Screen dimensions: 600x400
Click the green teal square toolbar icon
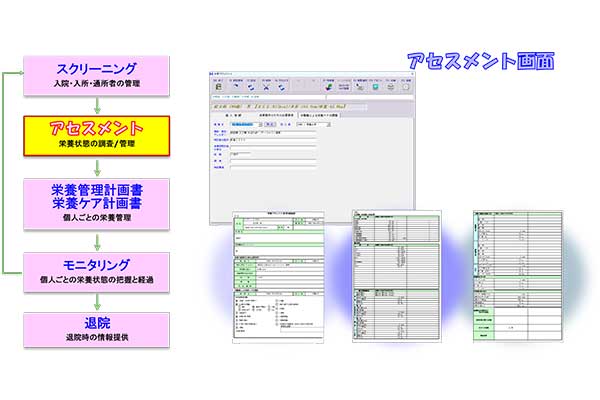tap(376, 87)
